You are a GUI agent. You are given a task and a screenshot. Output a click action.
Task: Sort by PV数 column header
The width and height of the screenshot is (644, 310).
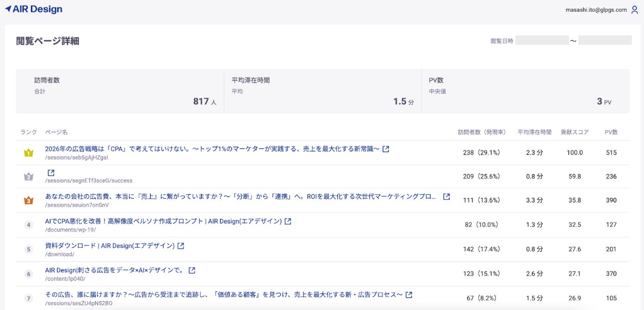click(x=611, y=132)
